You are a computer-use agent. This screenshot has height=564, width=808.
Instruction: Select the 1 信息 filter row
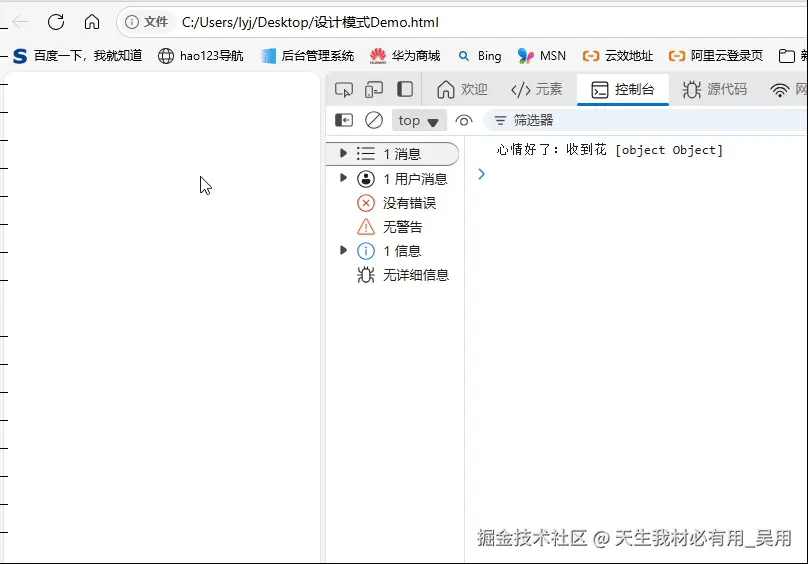pyautogui.click(x=393, y=251)
